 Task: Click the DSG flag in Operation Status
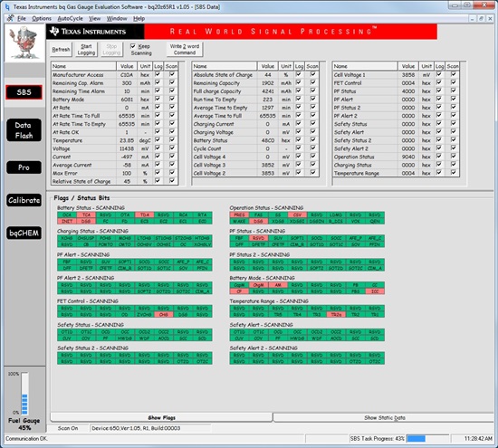(x=259, y=221)
